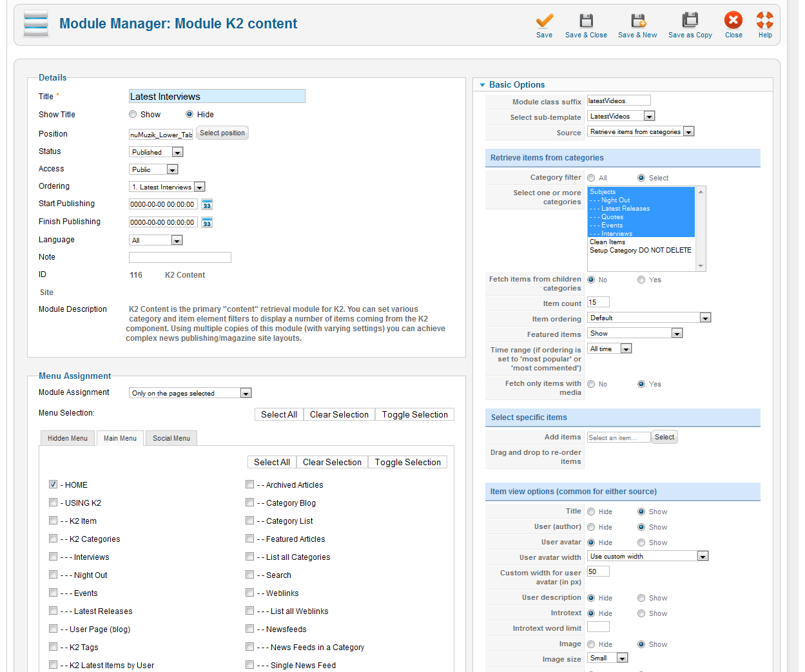Click the Module class suffix field
The image size is (805, 672).
pyautogui.click(x=619, y=101)
